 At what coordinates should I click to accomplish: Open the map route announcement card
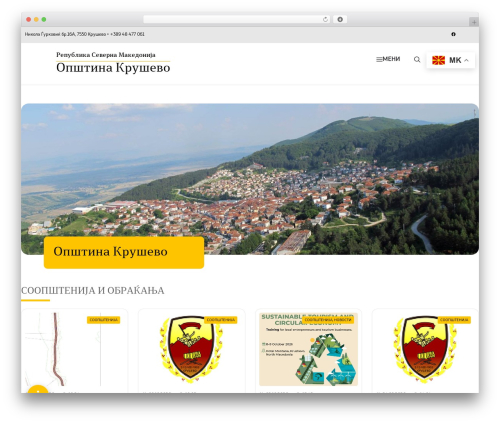[75, 351]
